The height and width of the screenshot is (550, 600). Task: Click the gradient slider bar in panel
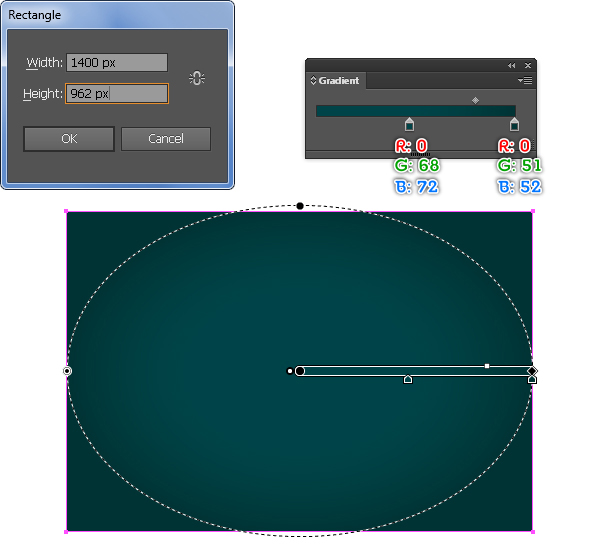(416, 111)
